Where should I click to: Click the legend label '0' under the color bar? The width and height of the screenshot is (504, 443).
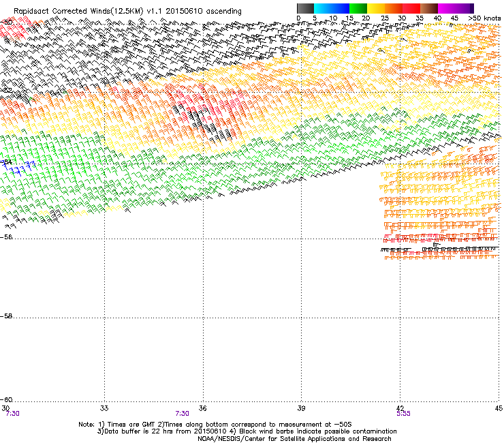298,18
